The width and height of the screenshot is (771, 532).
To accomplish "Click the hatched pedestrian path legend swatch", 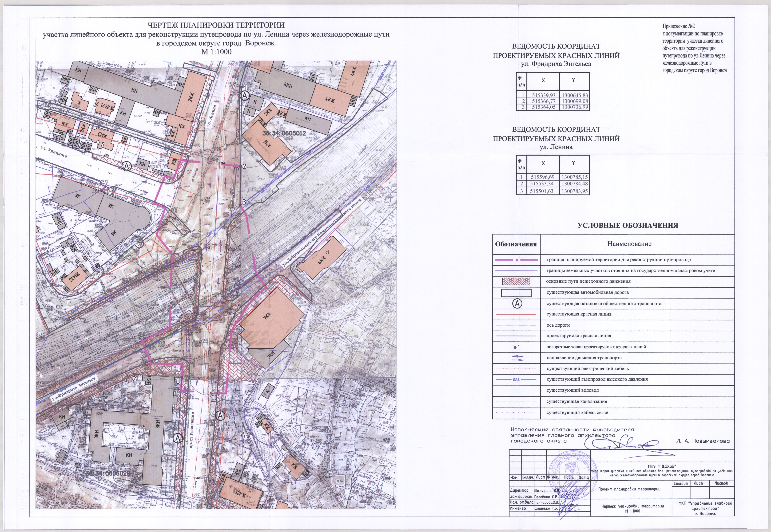I will coord(516,281).
